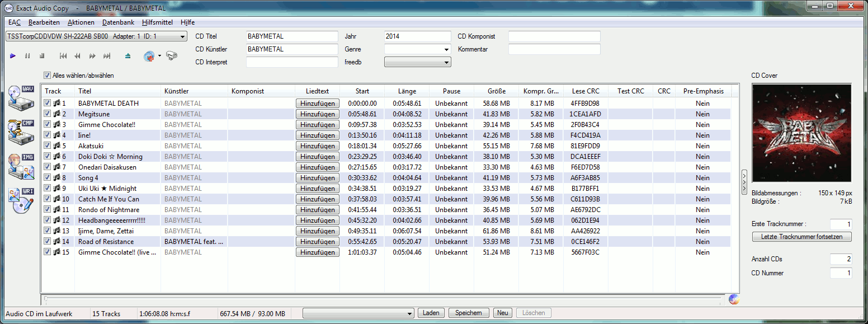Image resolution: width=868 pixels, height=324 pixels.
Task: Click the mailbox submit icon
Action: pos(172,56)
